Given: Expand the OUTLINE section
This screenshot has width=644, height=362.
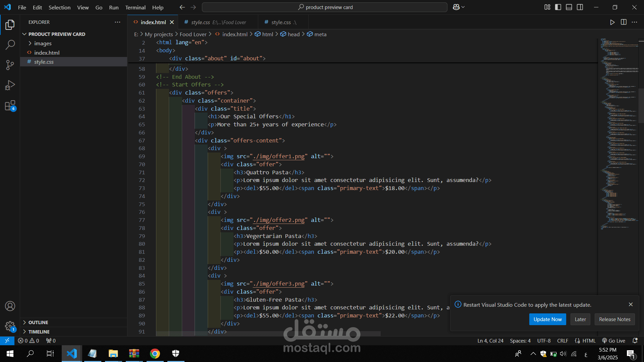Looking at the screenshot, I should 38,322.
